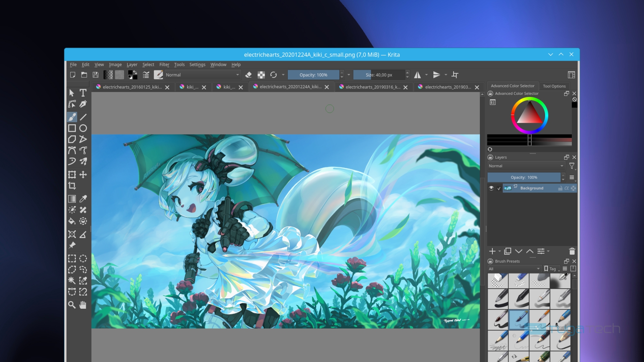Select the Freehand Brush tool
The image size is (644, 362).
(72, 117)
